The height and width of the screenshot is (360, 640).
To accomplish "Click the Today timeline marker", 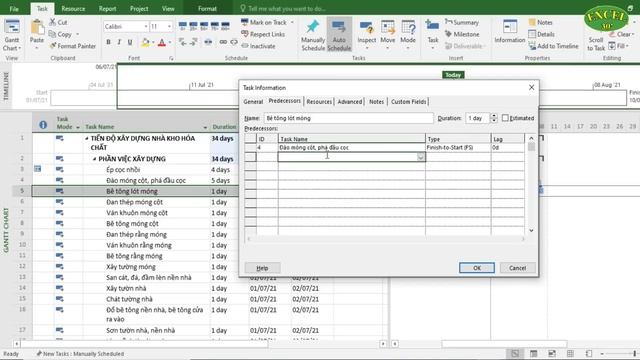I will [453, 75].
